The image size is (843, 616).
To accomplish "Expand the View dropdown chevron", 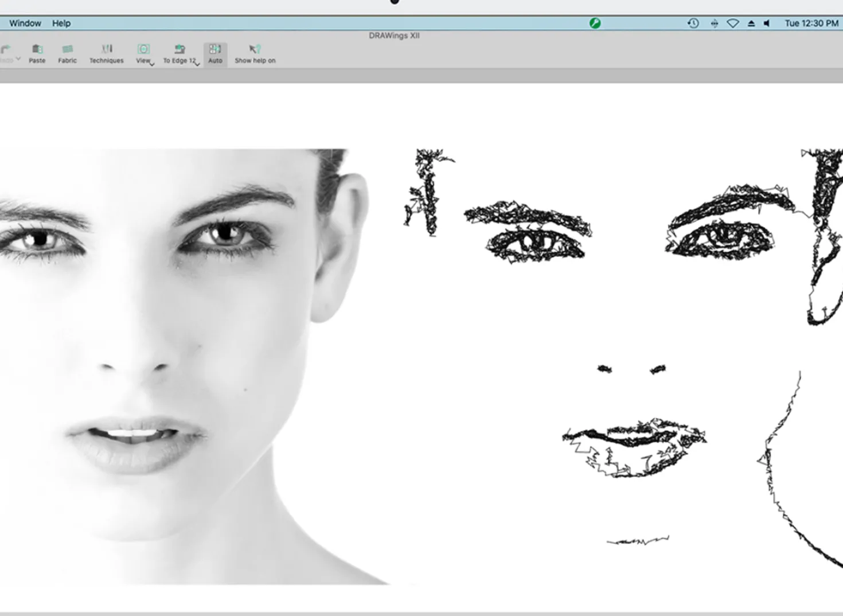I will point(152,64).
